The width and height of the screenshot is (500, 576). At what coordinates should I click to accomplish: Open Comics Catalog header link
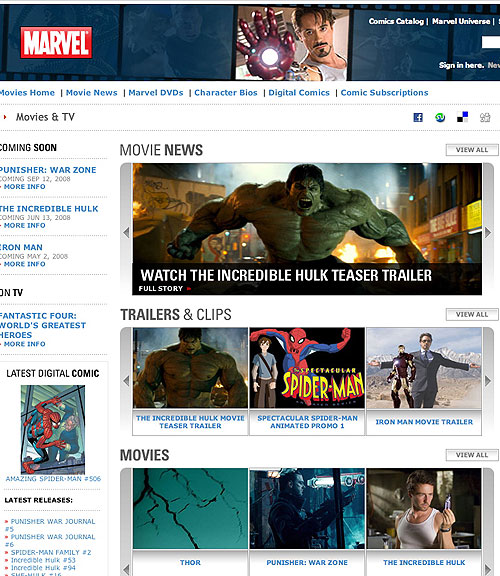(x=396, y=21)
